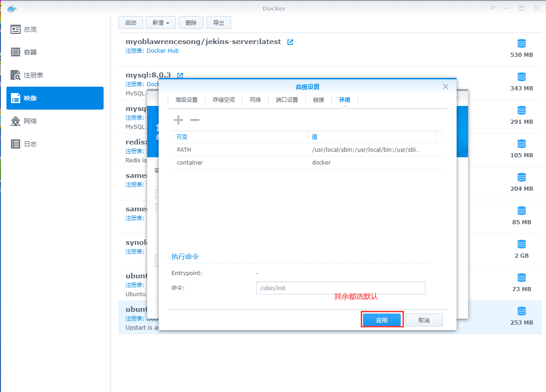Switch to the 存储空间 tab
Screen dimensions: 546x392
tap(224, 100)
